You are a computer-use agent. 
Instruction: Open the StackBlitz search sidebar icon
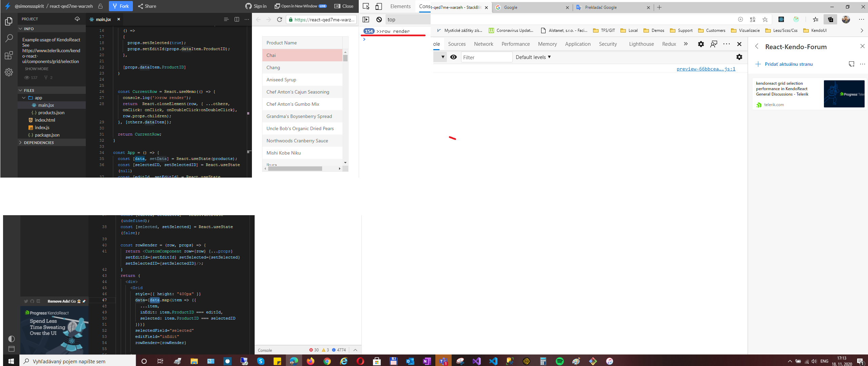click(9, 38)
